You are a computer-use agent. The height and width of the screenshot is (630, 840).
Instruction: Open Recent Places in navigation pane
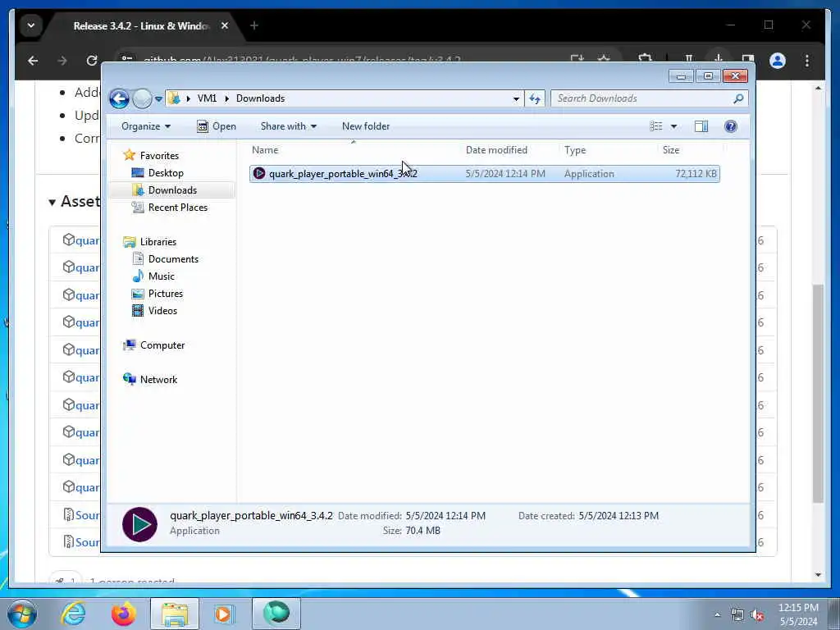pyautogui.click(x=177, y=208)
